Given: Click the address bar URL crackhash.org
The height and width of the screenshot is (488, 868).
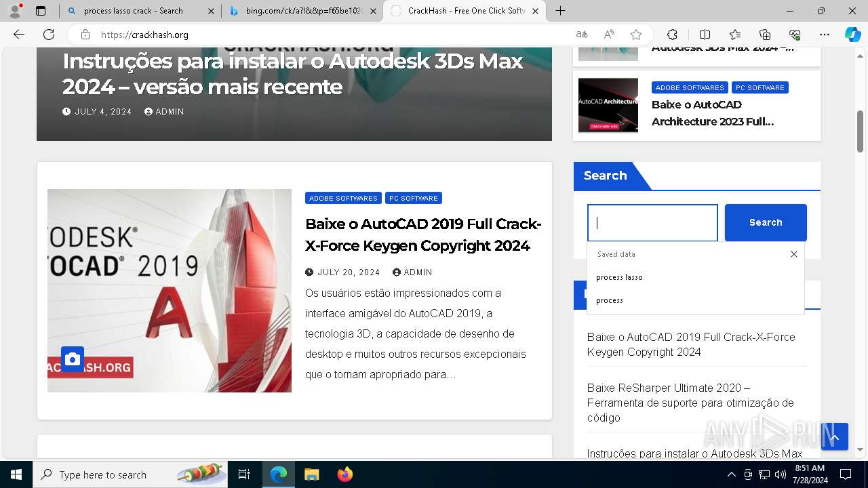Looking at the screenshot, I should point(144,35).
